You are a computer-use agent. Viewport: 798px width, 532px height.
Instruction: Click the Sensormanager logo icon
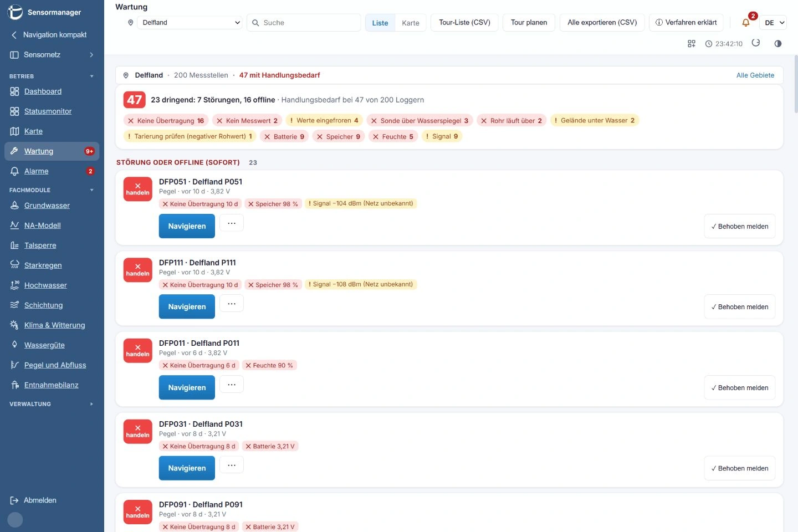[15, 12]
